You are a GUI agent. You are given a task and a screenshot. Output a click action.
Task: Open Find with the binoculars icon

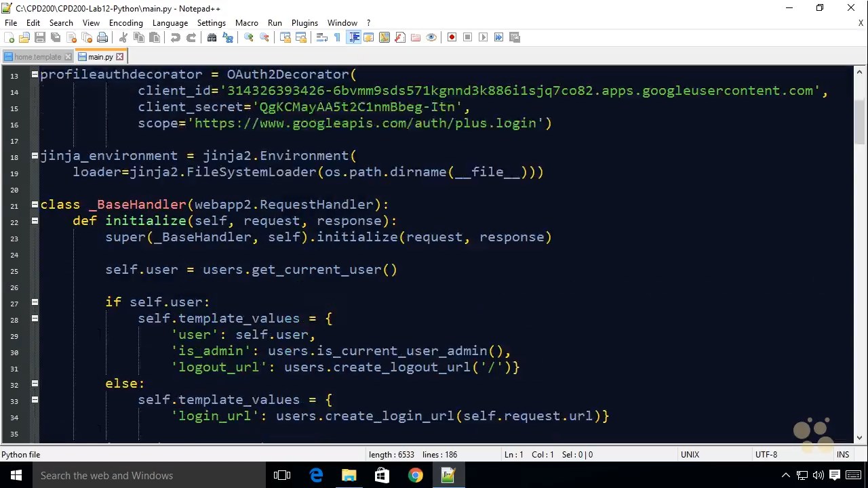pyautogui.click(x=212, y=37)
